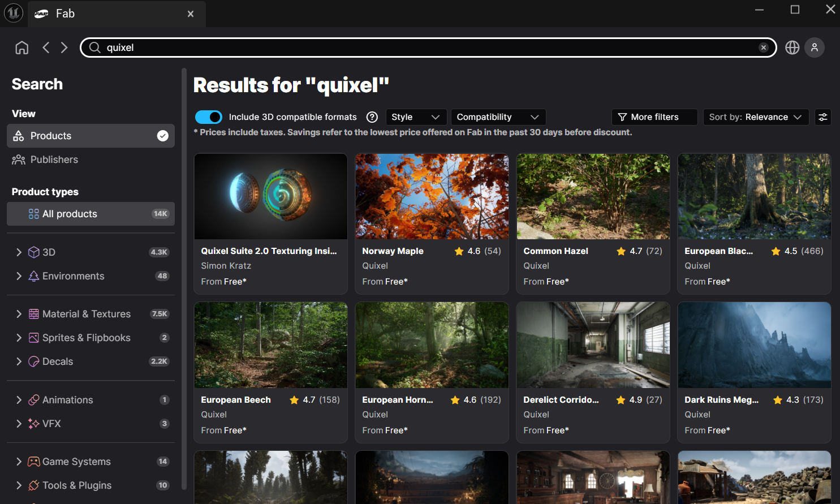The height and width of the screenshot is (504, 840).
Task: Open the Compatibility dropdown
Action: pyautogui.click(x=497, y=117)
